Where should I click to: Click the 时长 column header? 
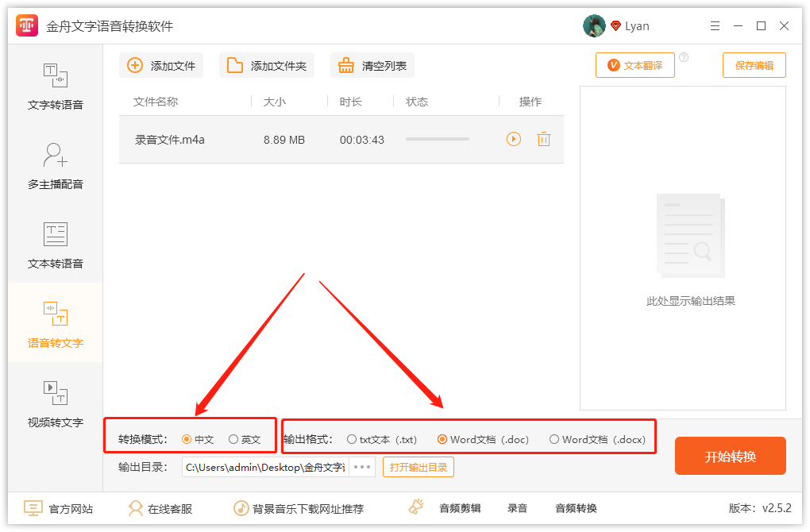pyautogui.click(x=351, y=102)
